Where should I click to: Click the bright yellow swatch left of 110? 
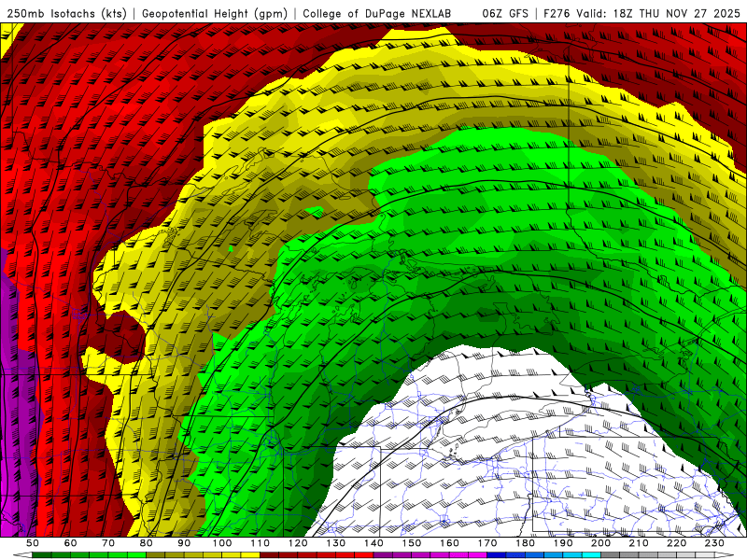[x=250, y=555]
